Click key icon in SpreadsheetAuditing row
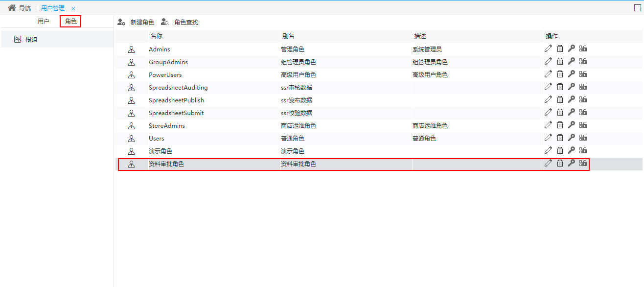The width and height of the screenshot is (644, 287). (x=571, y=87)
